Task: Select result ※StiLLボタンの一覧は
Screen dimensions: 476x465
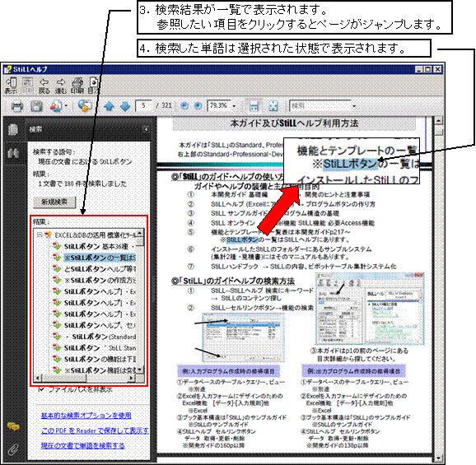Action: coord(94,258)
